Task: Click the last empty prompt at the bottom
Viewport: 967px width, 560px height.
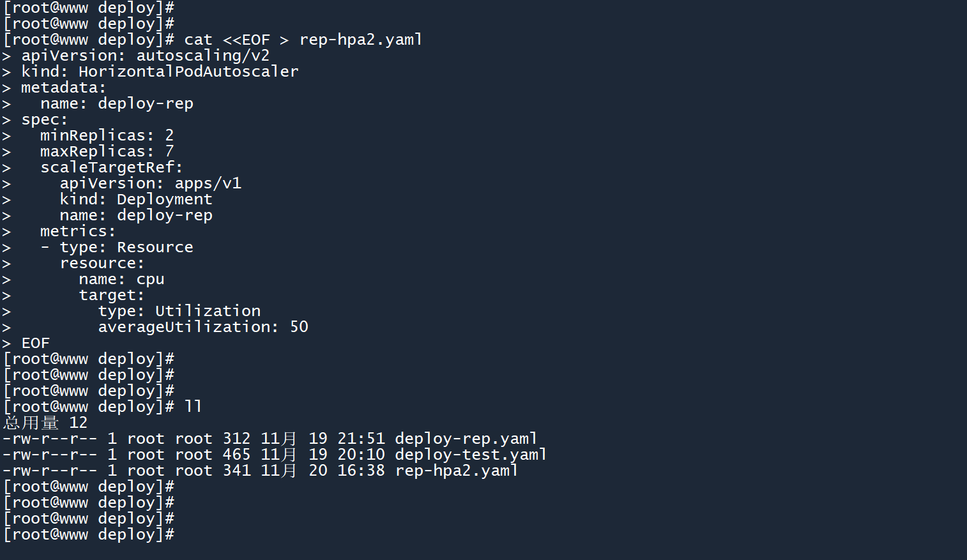Action: (89, 534)
